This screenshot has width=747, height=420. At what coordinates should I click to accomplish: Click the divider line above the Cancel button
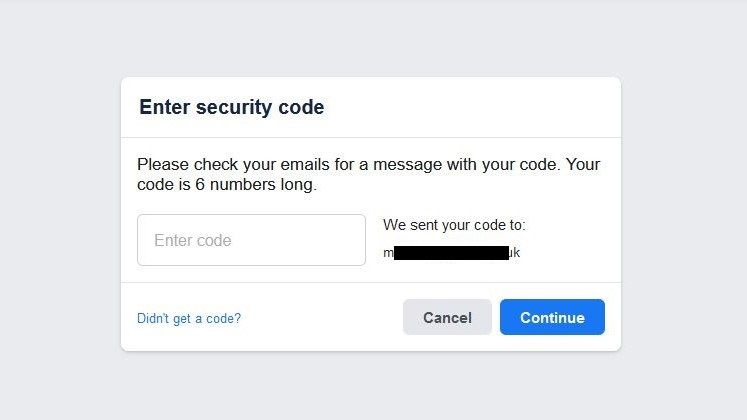[x=371, y=283]
